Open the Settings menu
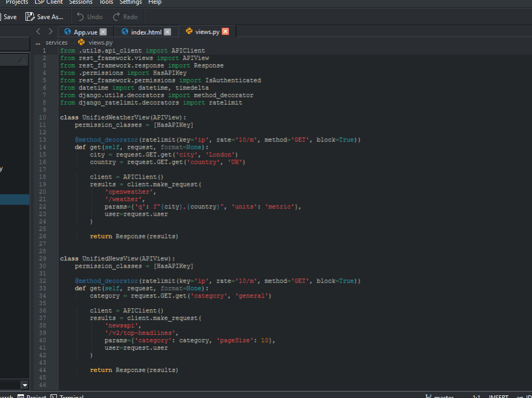The height and width of the screenshot is (398, 532). pos(131,2)
